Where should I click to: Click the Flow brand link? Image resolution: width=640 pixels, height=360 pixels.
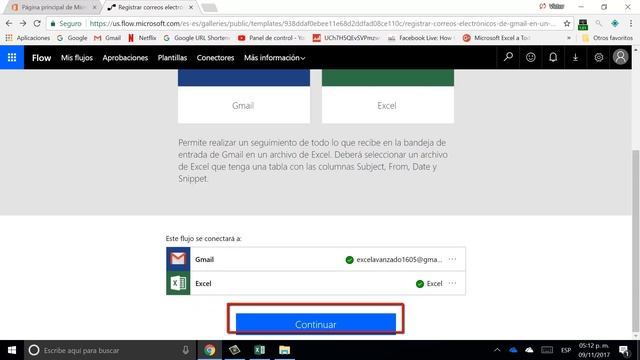point(42,58)
